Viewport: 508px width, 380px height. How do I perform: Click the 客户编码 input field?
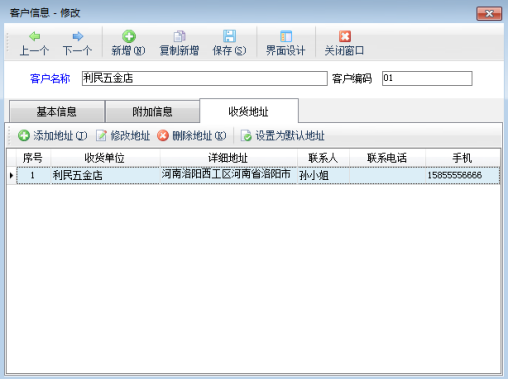427,78
